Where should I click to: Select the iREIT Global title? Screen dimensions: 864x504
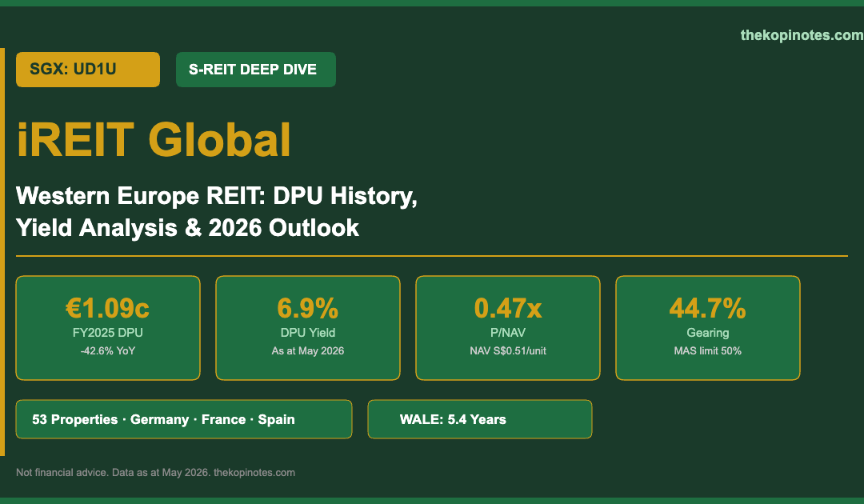coord(154,140)
